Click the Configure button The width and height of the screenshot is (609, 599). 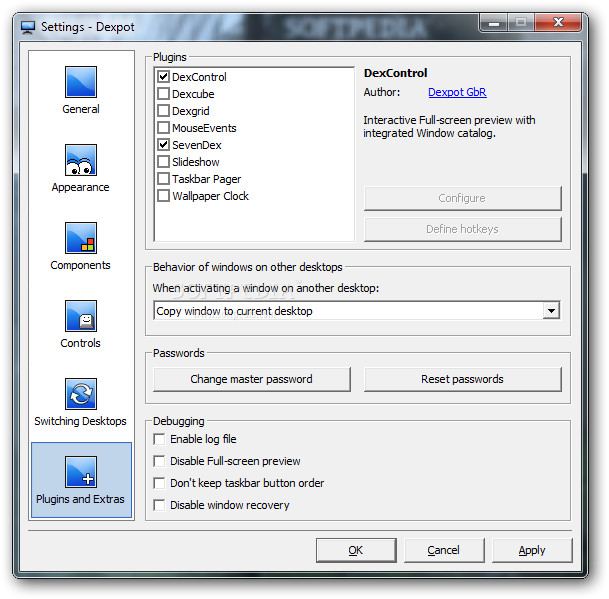463,198
